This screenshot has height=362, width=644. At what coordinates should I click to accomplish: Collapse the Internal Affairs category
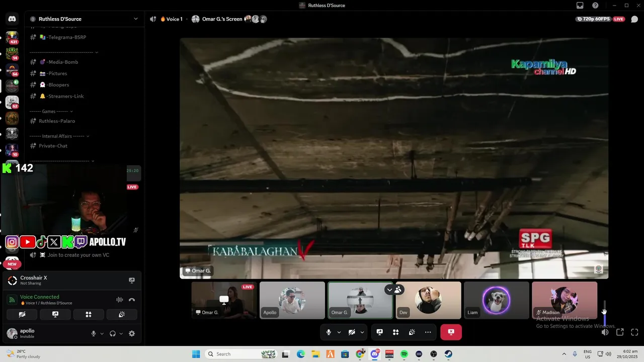tap(59, 136)
